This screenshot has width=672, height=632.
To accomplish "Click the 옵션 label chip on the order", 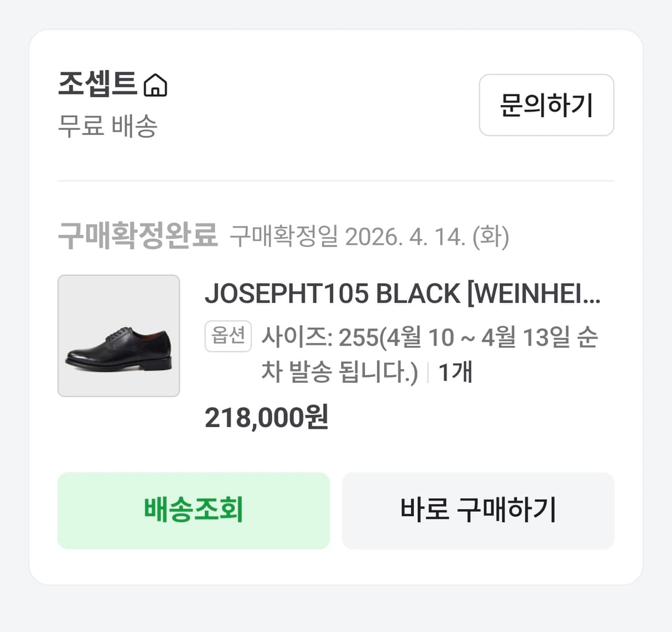I will (x=228, y=336).
